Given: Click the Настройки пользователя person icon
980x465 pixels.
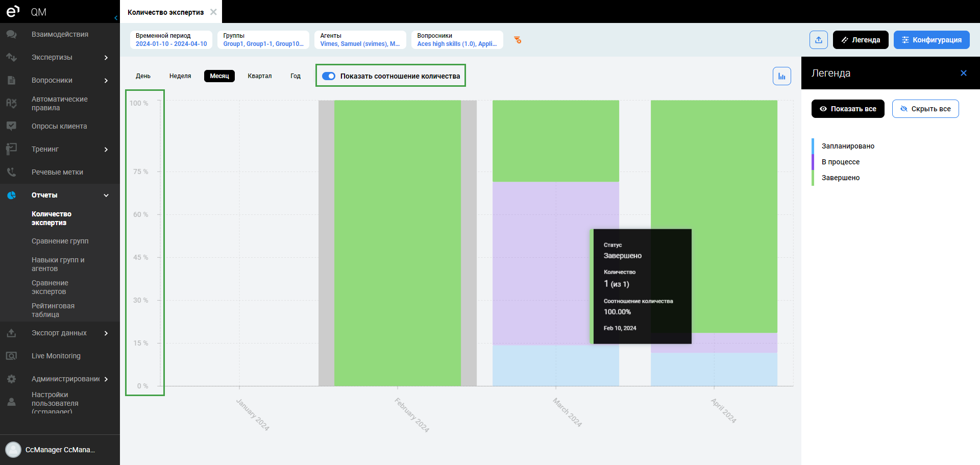Looking at the screenshot, I should 11,402.
